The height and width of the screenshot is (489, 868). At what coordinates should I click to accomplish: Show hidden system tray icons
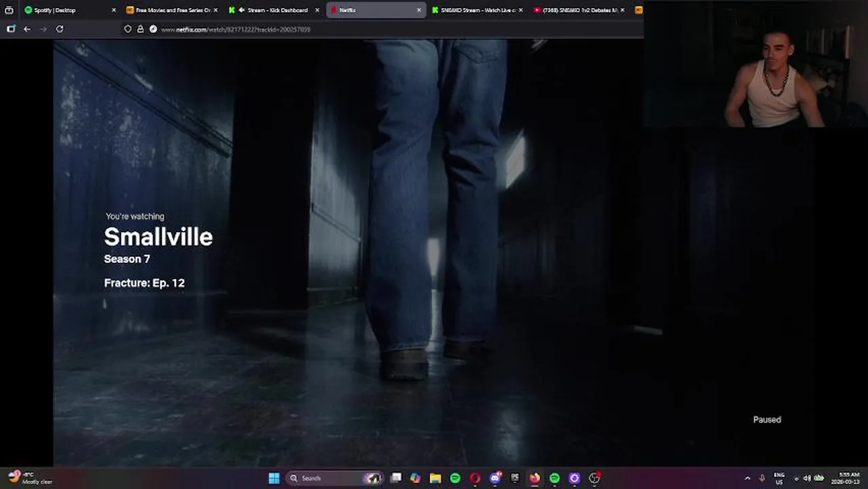pos(748,478)
